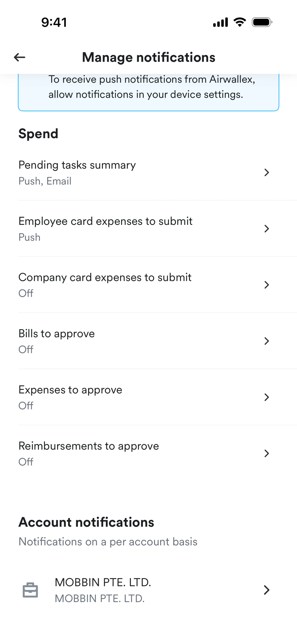The height and width of the screenshot is (644, 297).
Task: Tap the cellular signal bars icon
Action: tap(220, 22)
